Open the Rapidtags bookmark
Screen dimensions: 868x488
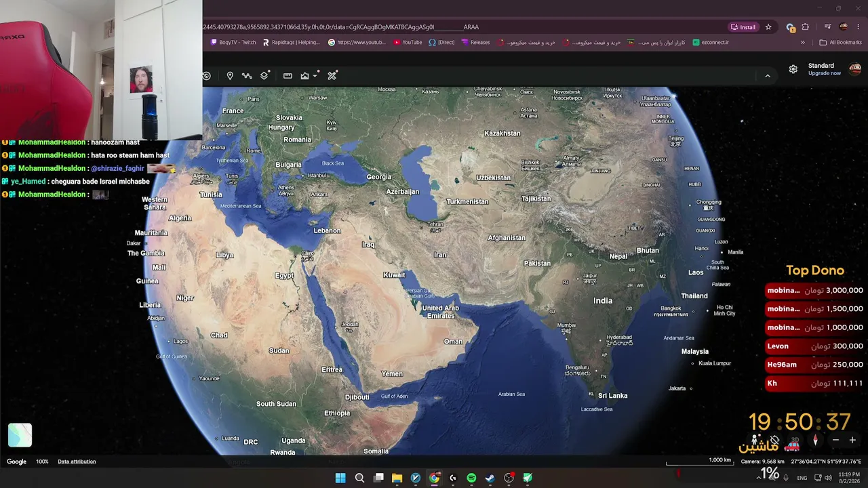point(291,42)
